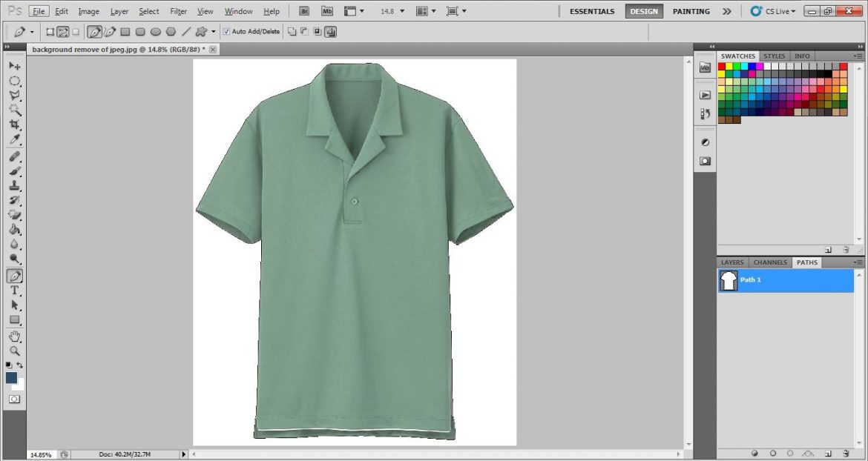The width and height of the screenshot is (868, 461).
Task: Launch Mini Bridge from application bar
Action: (x=327, y=11)
